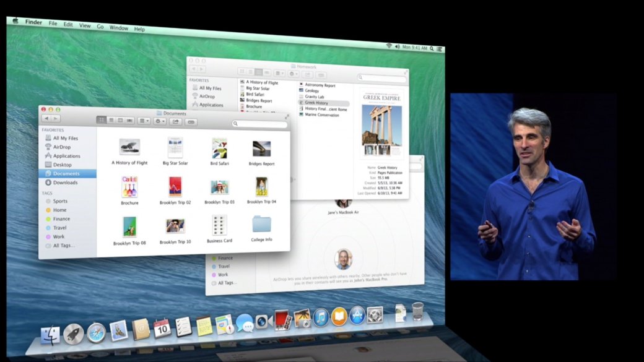Image resolution: width=644 pixels, height=362 pixels.
Task: Open the Finder menu
Action: point(33,22)
